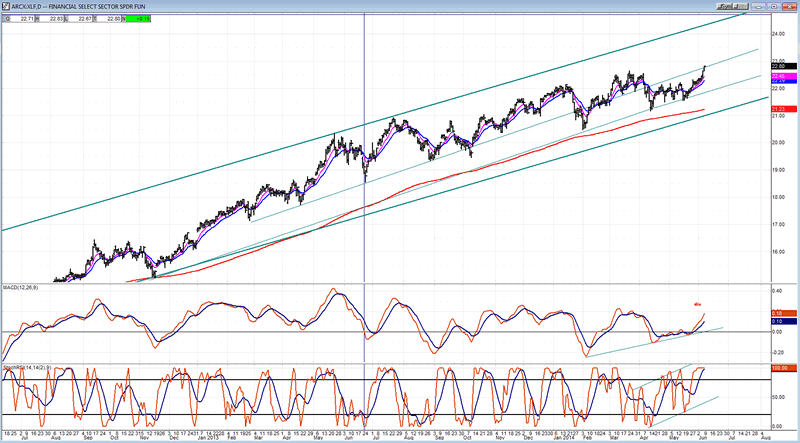
Task: Click the High price field showing 22.83
Action: tap(56, 19)
